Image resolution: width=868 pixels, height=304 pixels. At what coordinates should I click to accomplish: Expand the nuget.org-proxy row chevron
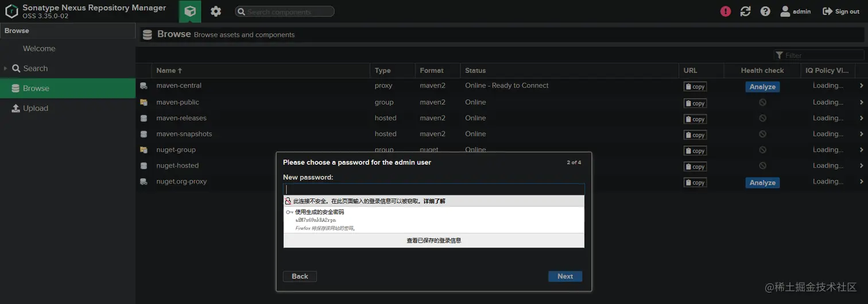coord(861,182)
